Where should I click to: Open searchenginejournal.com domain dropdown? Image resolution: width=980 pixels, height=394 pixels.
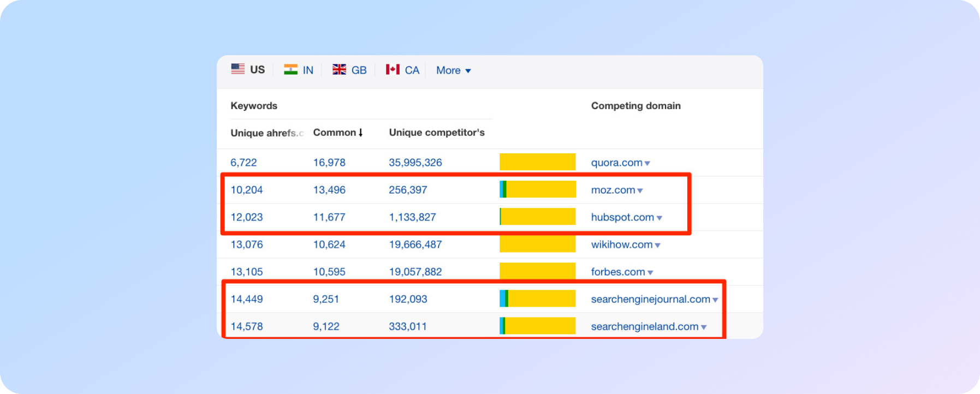tap(655, 299)
